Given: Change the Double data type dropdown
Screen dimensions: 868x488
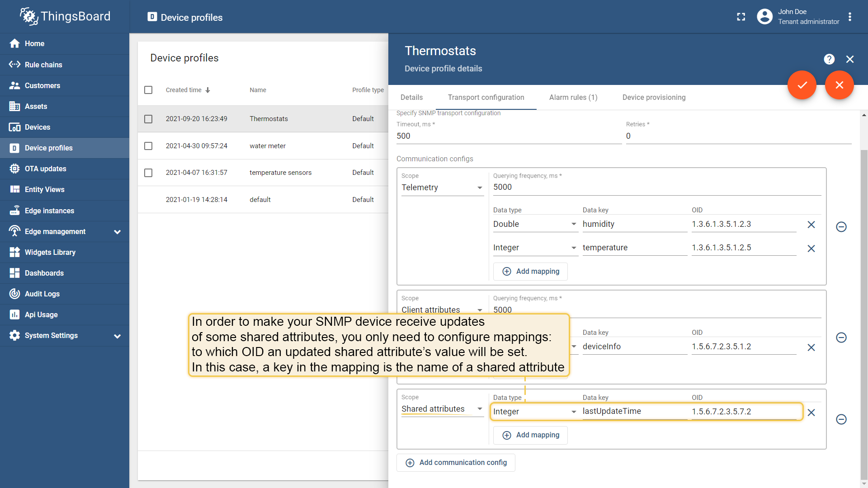Looking at the screenshot, I should pos(535,224).
